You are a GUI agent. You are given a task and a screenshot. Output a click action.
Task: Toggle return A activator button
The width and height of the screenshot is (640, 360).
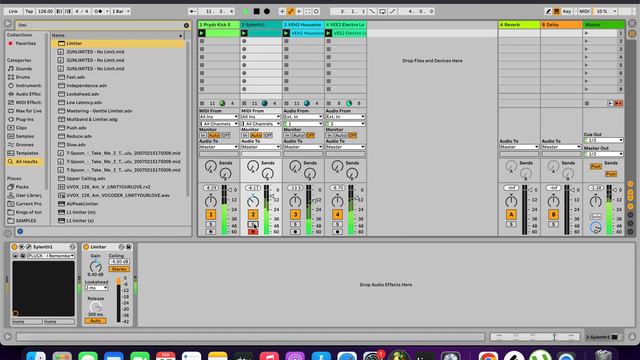511,215
